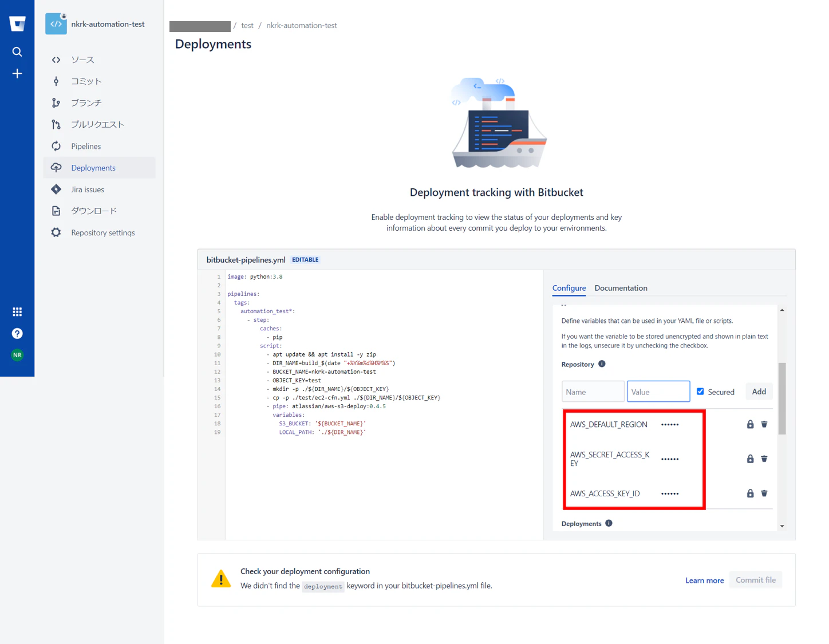
Task: Click the 'pipe: atlassian/aws-s3-deploy:0.4.5' line
Action: tap(329, 406)
